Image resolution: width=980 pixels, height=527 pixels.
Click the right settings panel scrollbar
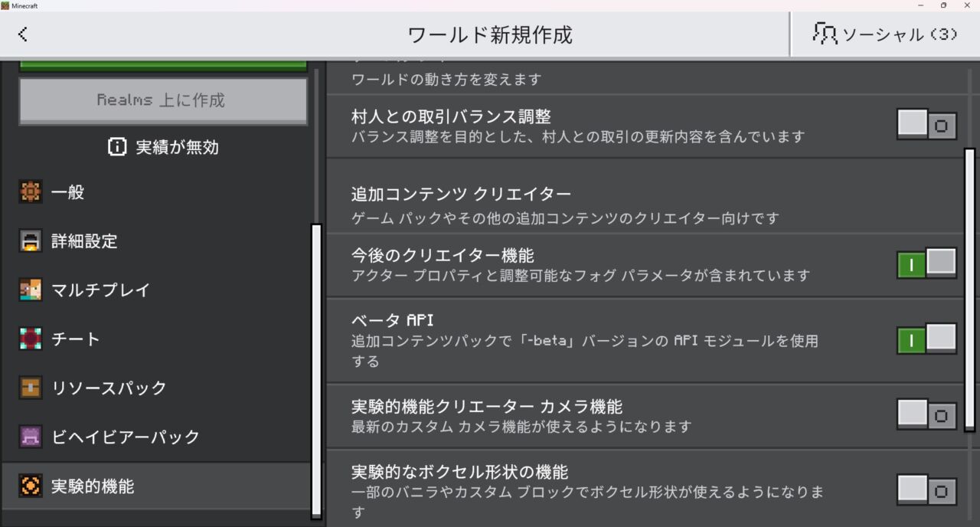[969, 290]
